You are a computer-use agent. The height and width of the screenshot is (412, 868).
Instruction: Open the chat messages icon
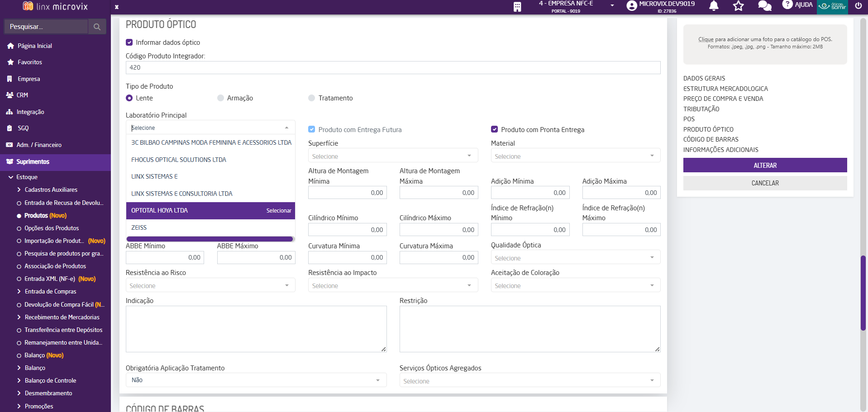pos(764,6)
